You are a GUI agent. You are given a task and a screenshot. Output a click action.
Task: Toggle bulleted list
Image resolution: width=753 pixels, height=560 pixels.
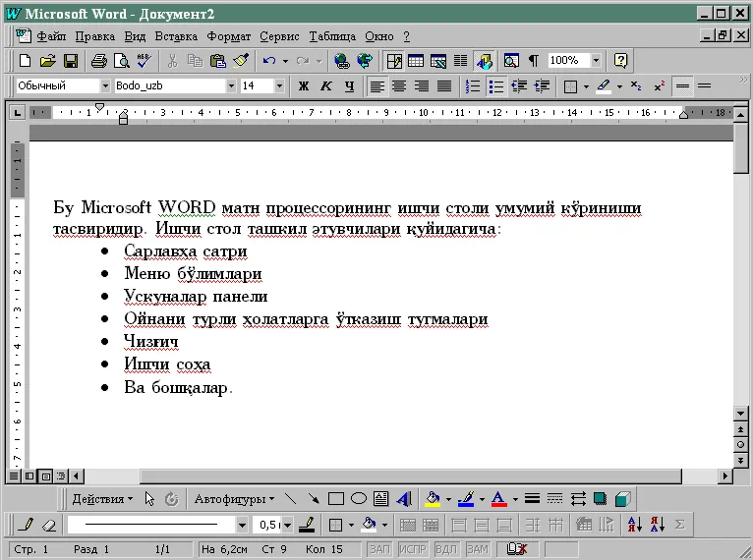(x=495, y=86)
